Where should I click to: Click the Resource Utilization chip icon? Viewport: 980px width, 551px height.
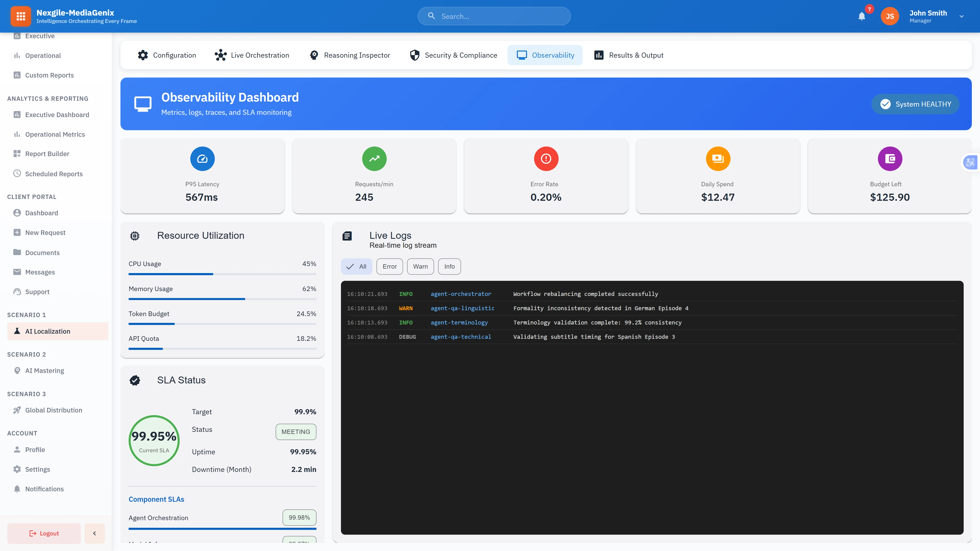coord(135,236)
